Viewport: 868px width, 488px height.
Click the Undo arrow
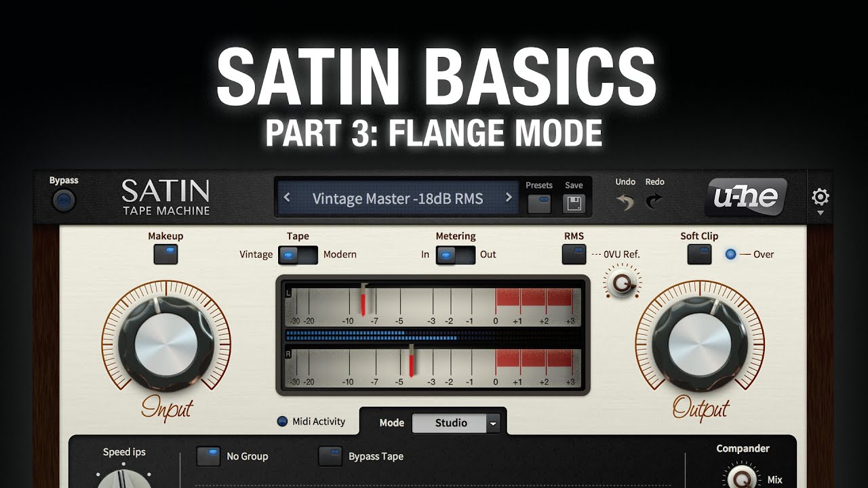tap(624, 201)
